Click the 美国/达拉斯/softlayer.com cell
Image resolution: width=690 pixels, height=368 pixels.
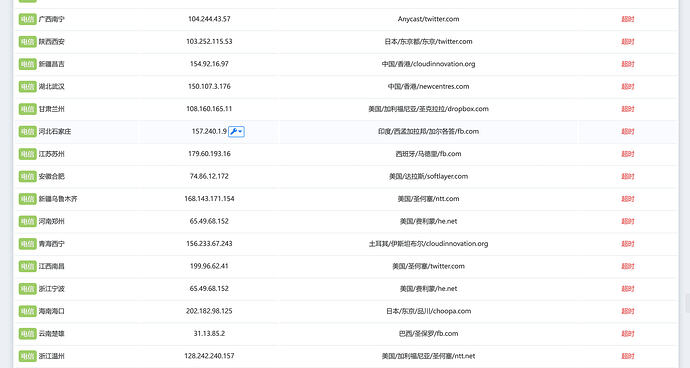(x=429, y=176)
